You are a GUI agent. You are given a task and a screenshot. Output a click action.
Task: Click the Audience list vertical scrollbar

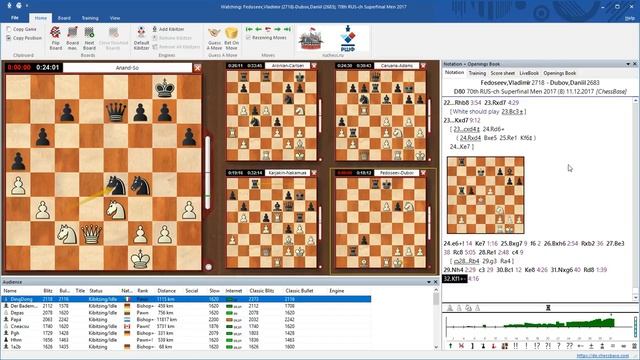pyautogui.click(x=436, y=318)
